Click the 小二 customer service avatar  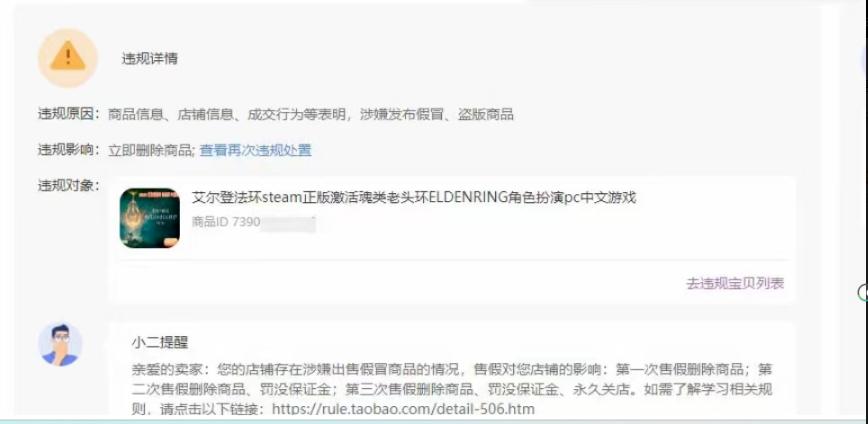[x=60, y=344]
